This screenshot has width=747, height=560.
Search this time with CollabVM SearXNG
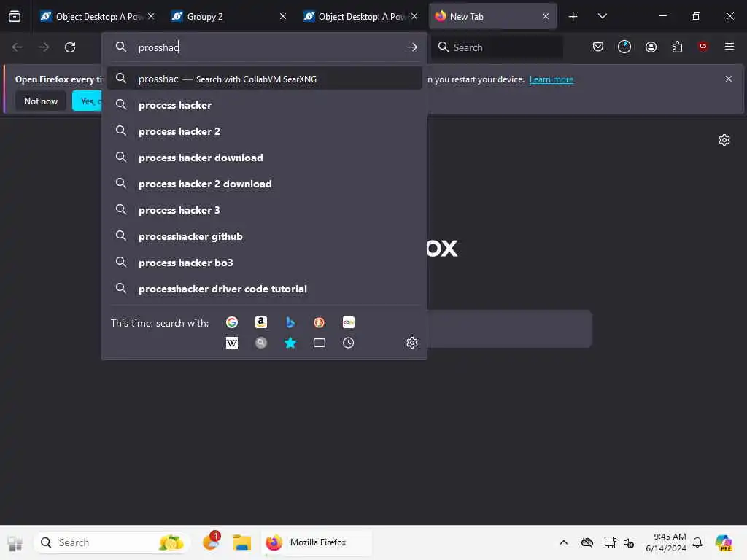click(x=261, y=343)
